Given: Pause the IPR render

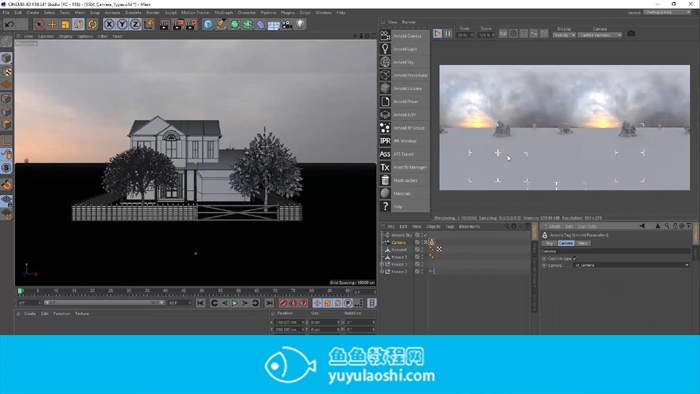Looking at the screenshot, I should point(448,33).
